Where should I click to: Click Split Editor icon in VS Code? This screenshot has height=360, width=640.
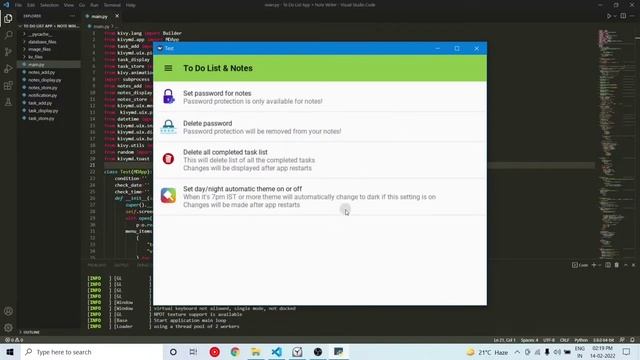point(623,16)
